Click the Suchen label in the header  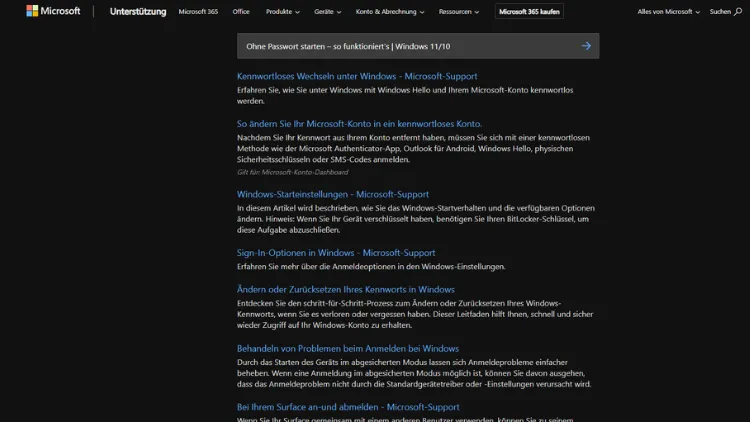coord(720,11)
